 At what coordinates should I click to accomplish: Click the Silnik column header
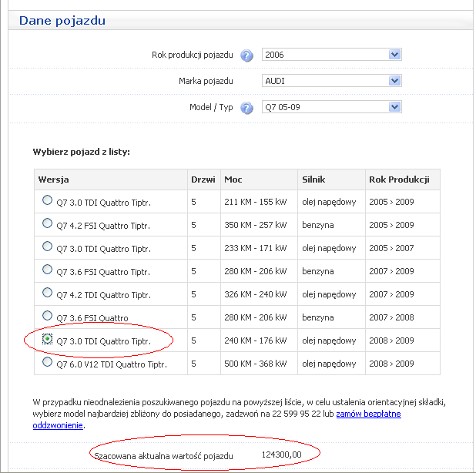[x=331, y=179]
